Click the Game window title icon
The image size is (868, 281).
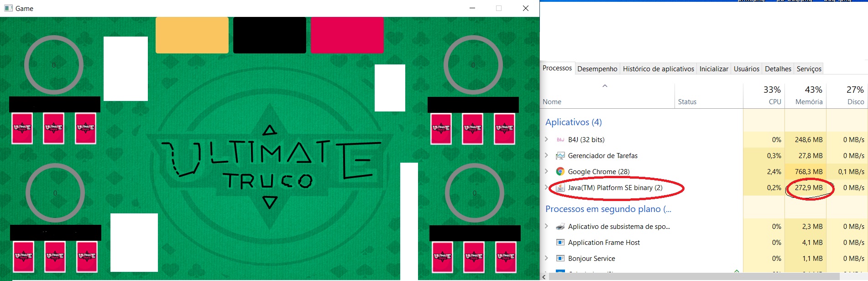[8, 8]
